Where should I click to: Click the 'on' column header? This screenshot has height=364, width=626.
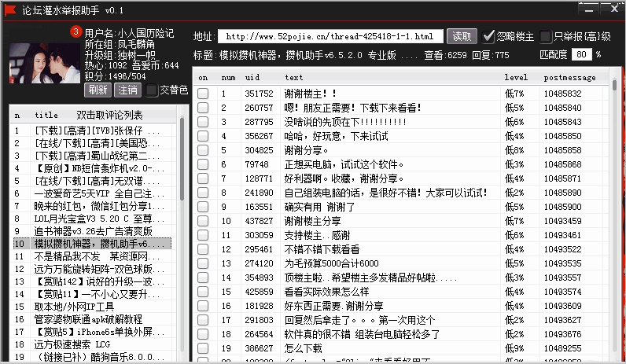(203, 77)
